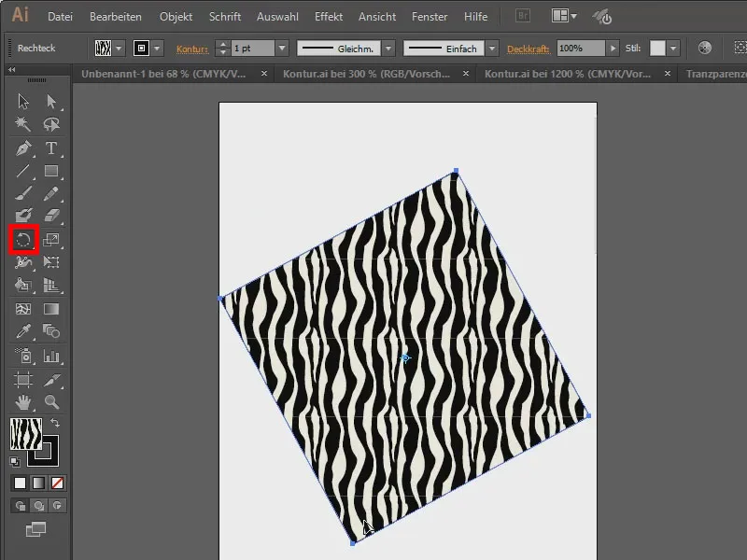Select the Scale tool
Viewport: 747px width, 560px height.
51,240
